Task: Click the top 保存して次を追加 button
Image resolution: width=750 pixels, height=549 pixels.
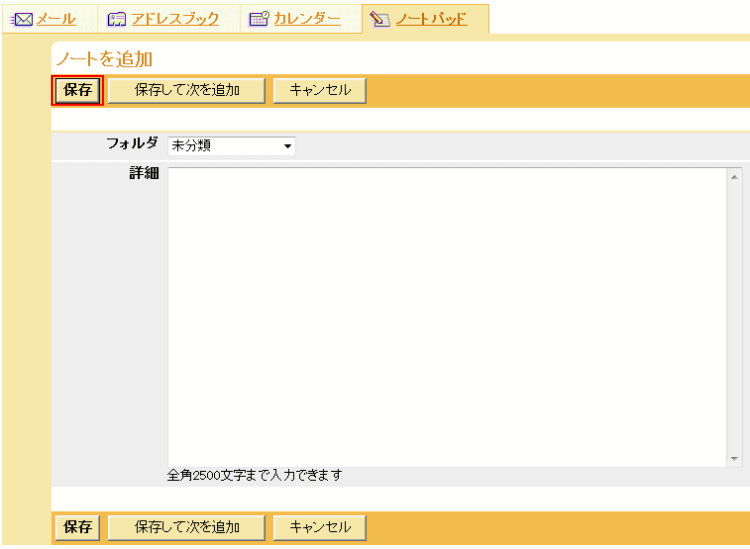Action: pyautogui.click(x=187, y=90)
